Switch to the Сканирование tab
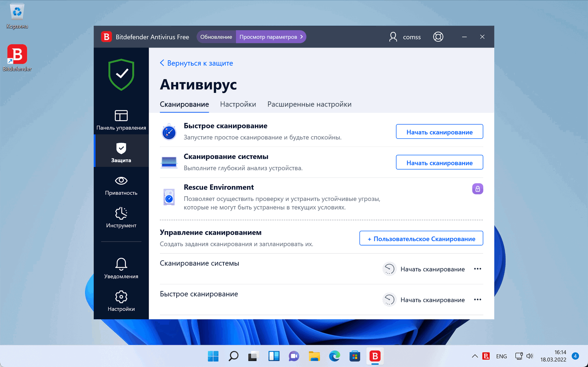 (184, 104)
